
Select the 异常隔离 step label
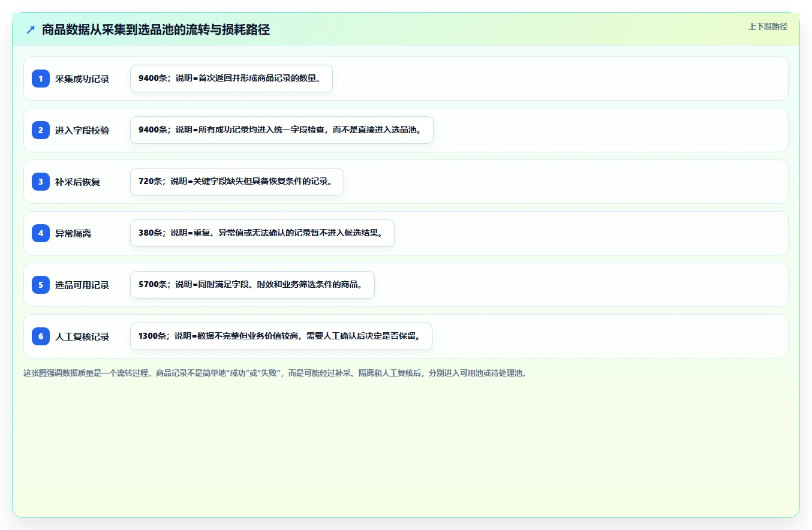coord(73,233)
